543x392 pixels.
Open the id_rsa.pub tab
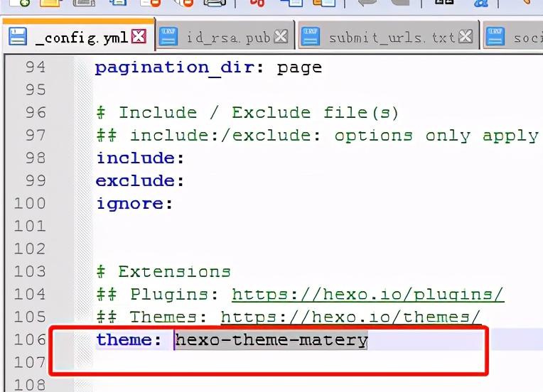225,36
